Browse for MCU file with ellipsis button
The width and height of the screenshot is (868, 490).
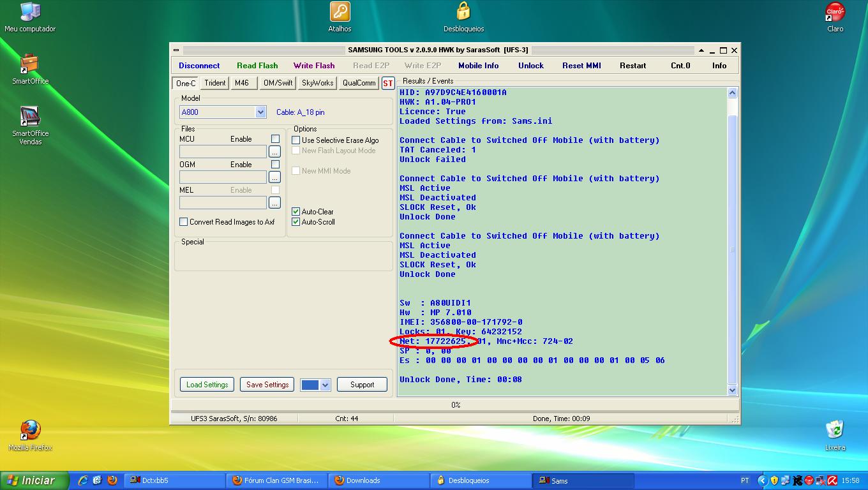tap(274, 151)
